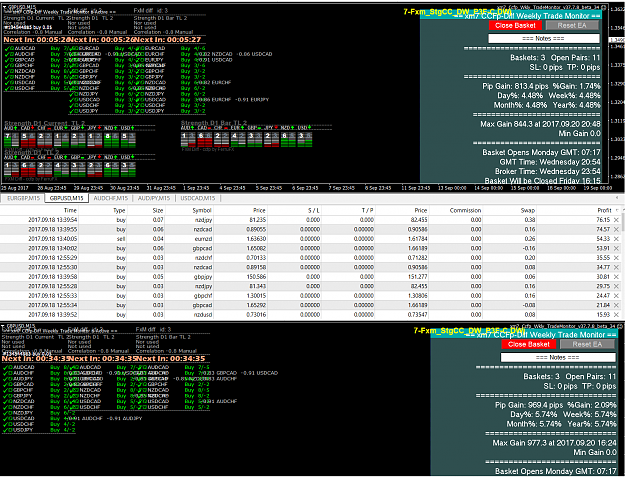Click Close Basket in the upper chart panel
The height and width of the screenshot is (477, 625).
[x=515, y=26]
